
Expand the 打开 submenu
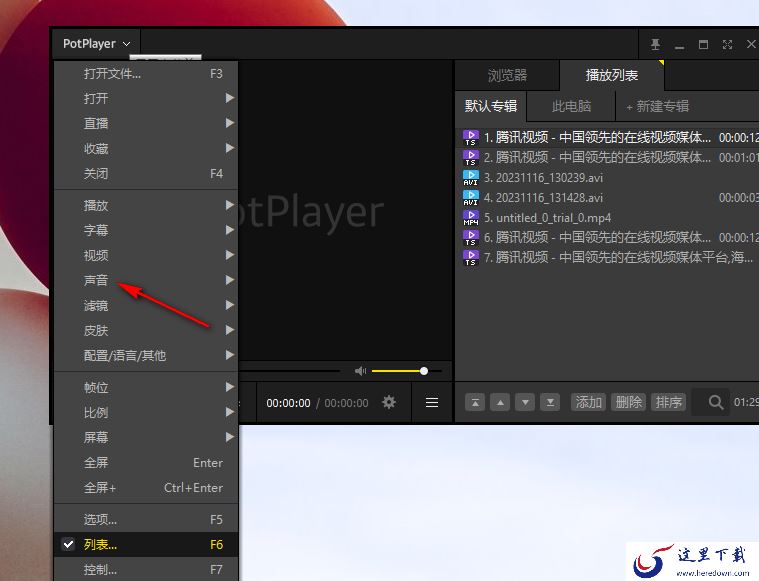[x=146, y=98]
